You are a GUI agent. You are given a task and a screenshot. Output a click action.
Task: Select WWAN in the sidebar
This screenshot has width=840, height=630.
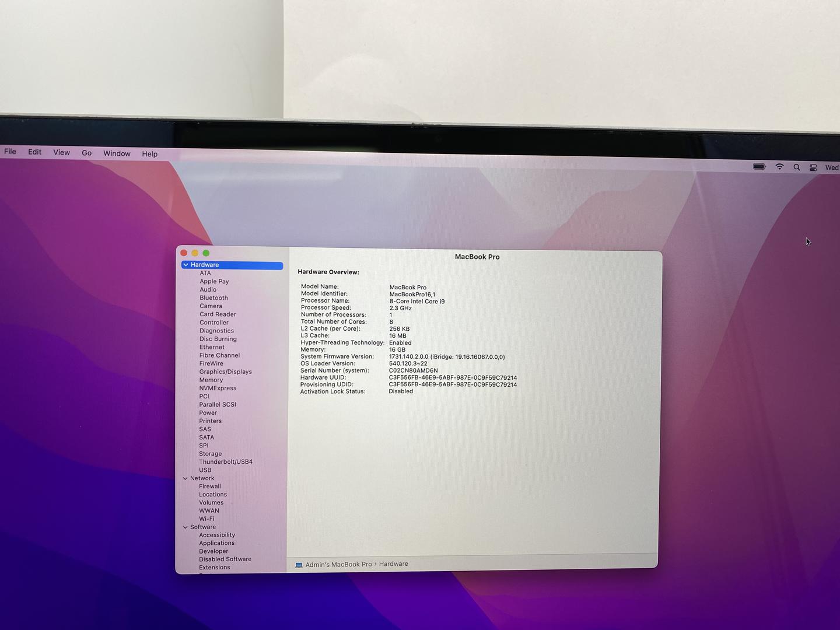tap(209, 510)
